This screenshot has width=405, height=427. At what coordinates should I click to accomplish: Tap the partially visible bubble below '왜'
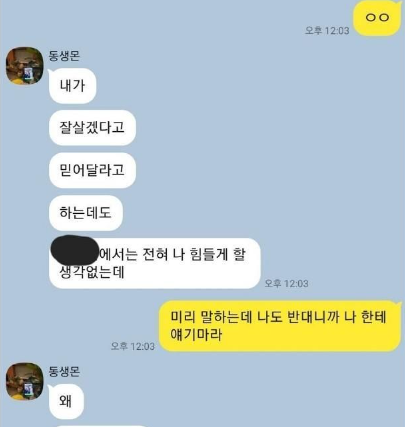tap(100, 426)
